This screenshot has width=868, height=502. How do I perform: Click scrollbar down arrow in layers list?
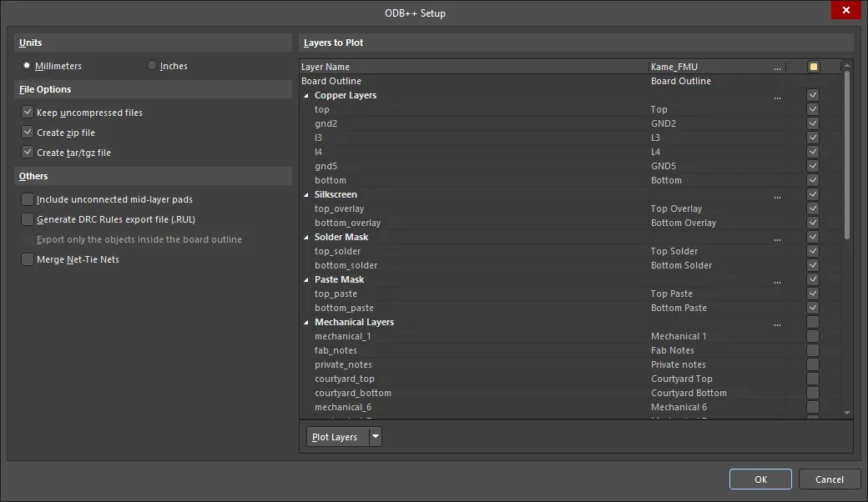tap(847, 413)
